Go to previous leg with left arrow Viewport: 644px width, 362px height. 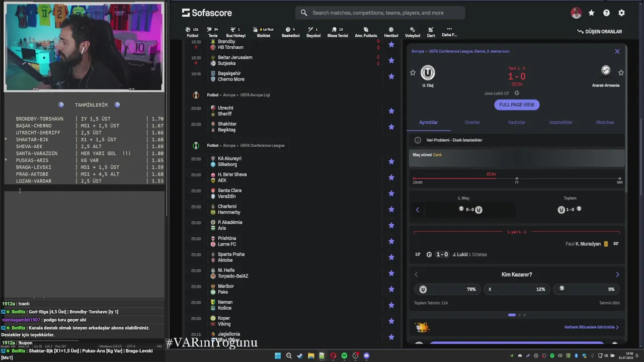click(417, 210)
